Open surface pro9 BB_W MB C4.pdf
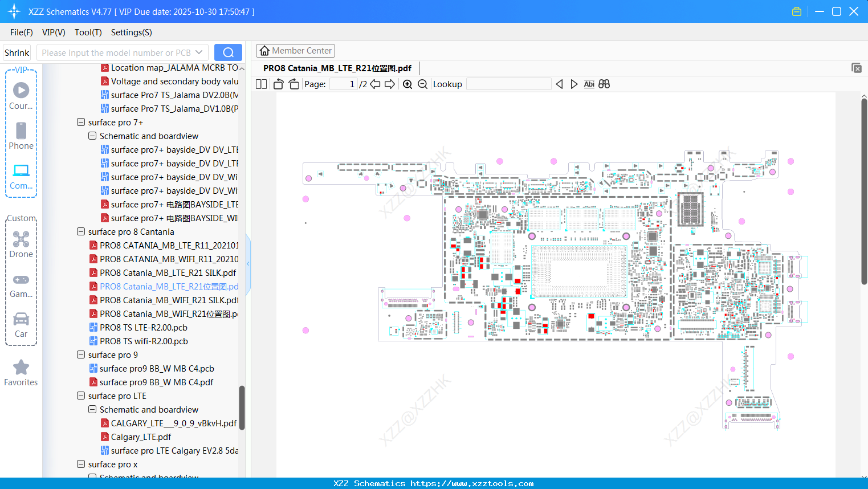 [157, 382]
